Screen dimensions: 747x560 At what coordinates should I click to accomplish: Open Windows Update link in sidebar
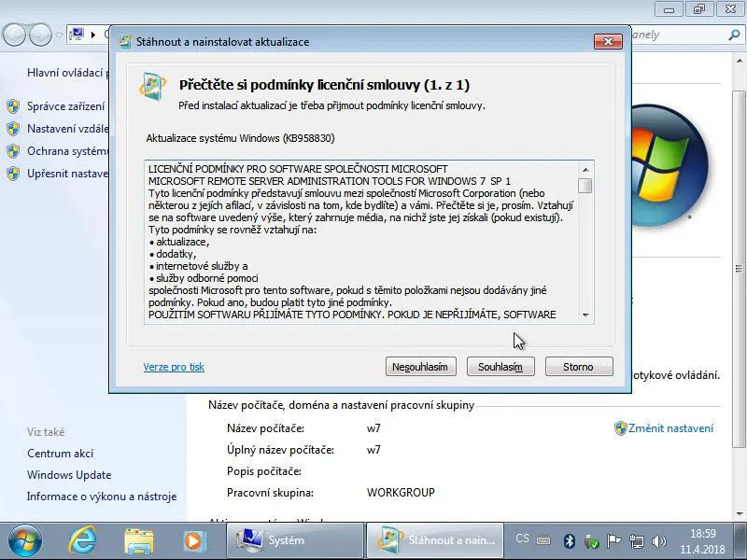coord(69,475)
